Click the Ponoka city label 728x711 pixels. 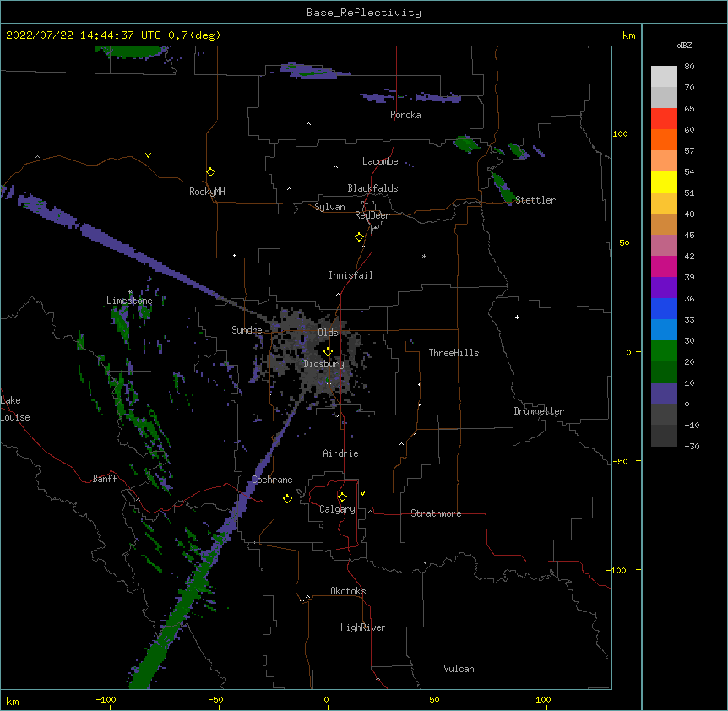pyautogui.click(x=405, y=115)
